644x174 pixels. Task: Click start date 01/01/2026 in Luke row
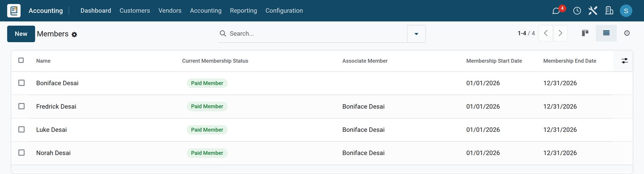tap(483, 130)
